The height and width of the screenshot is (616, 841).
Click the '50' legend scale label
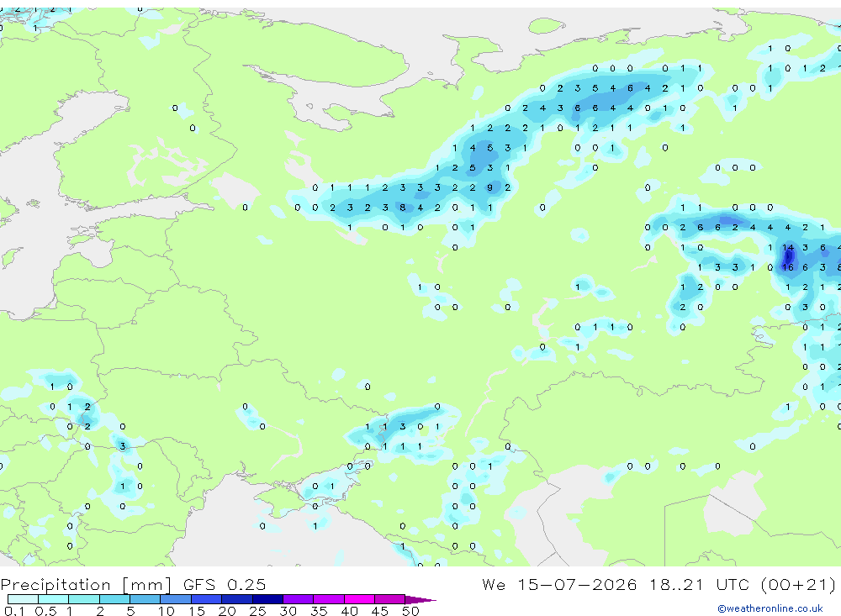pyautogui.click(x=410, y=611)
